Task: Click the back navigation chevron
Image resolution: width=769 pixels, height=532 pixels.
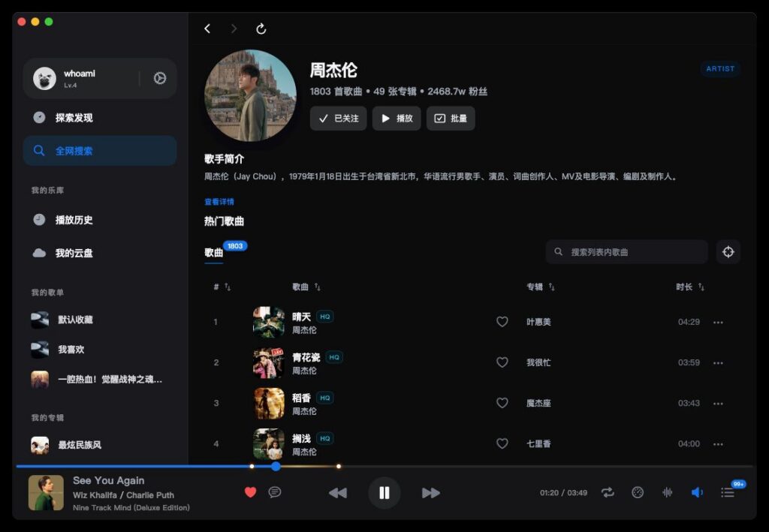Action: (x=207, y=28)
